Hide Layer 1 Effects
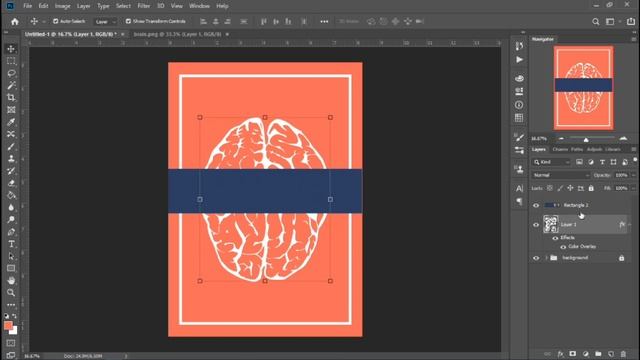 (x=555, y=238)
